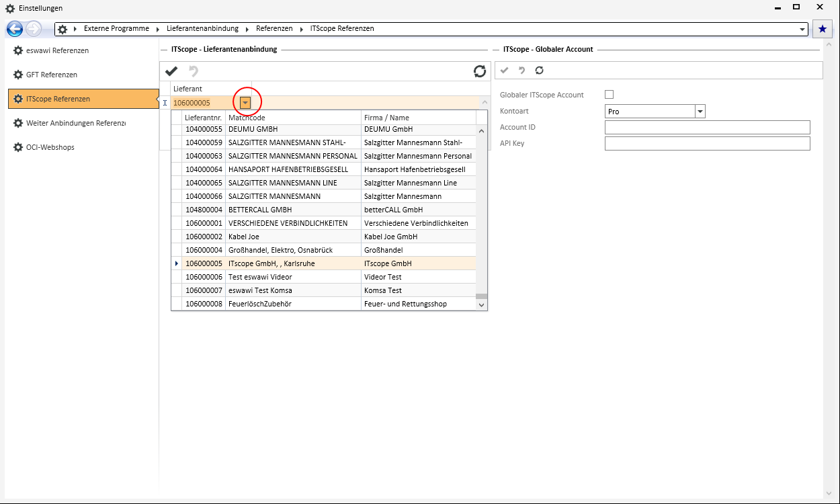The height and width of the screenshot is (504, 840).
Task: Choose the Videor Test company cell
Action: pos(419,277)
